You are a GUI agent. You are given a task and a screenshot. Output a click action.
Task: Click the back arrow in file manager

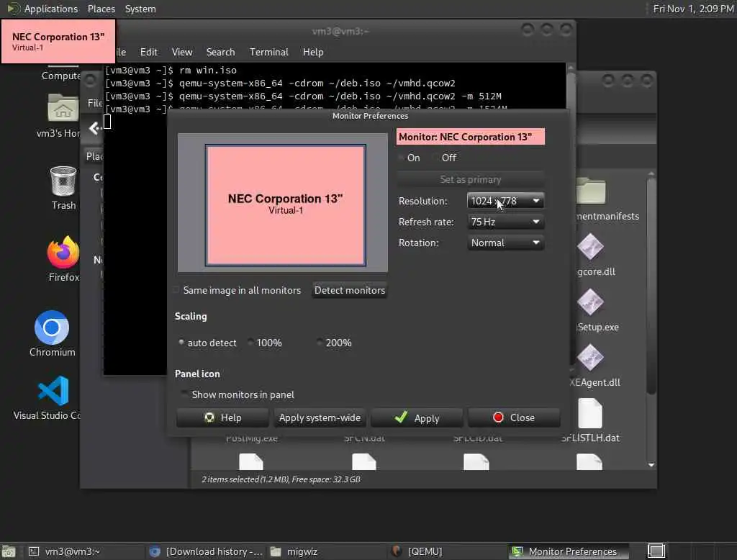(96, 128)
